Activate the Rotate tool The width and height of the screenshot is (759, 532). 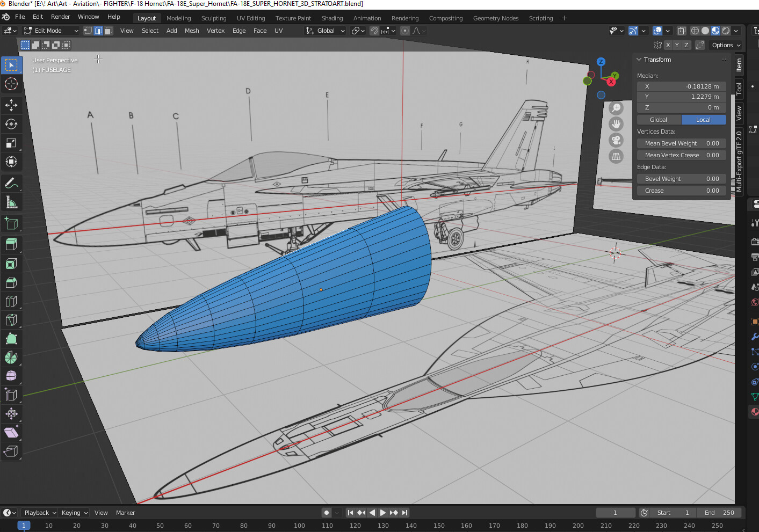[x=11, y=124]
